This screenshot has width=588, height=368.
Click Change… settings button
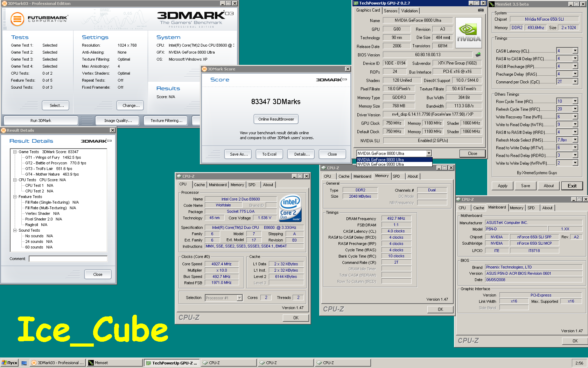pos(131,105)
